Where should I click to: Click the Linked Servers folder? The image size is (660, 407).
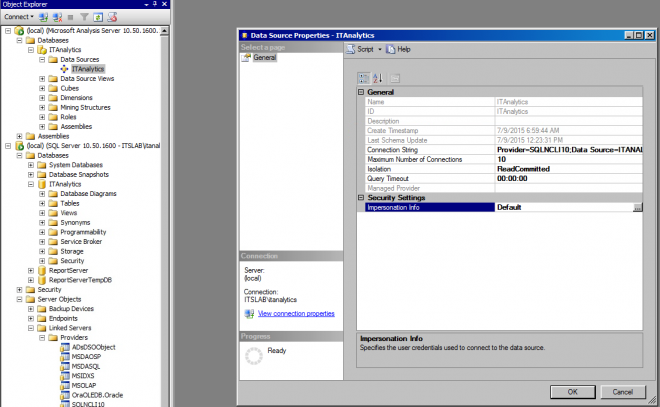[x=70, y=328]
